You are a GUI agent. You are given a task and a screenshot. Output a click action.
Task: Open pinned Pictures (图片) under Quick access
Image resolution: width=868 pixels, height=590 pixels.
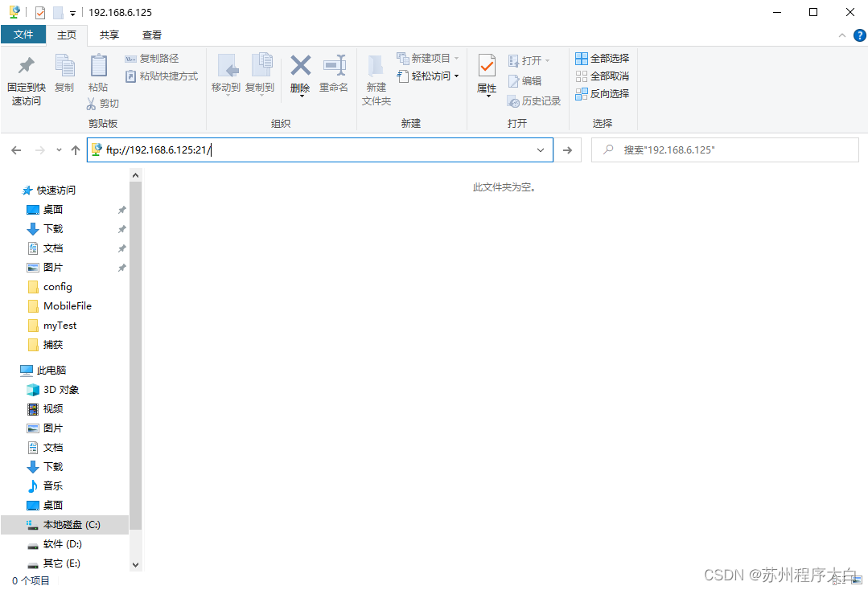45,268
